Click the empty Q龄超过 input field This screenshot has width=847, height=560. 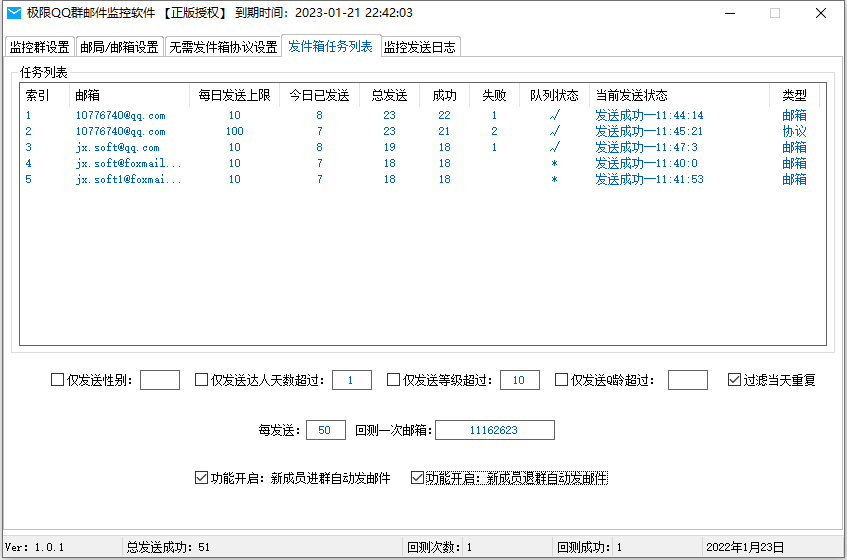click(688, 380)
